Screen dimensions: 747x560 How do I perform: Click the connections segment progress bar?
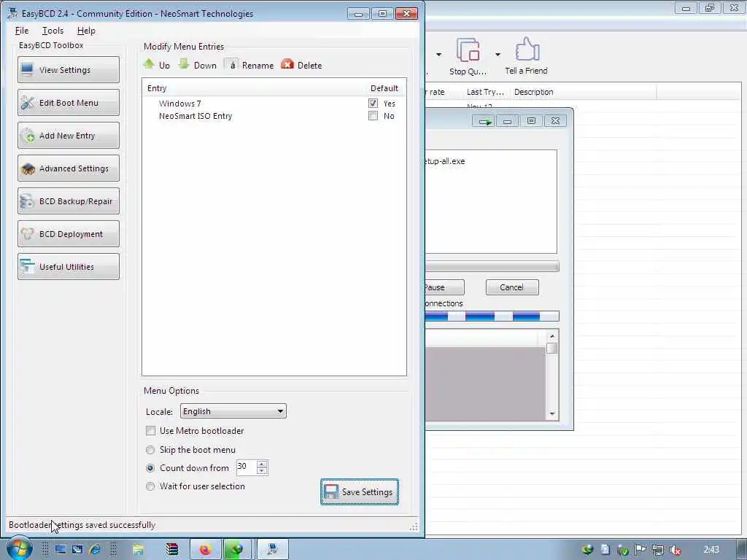point(492,316)
